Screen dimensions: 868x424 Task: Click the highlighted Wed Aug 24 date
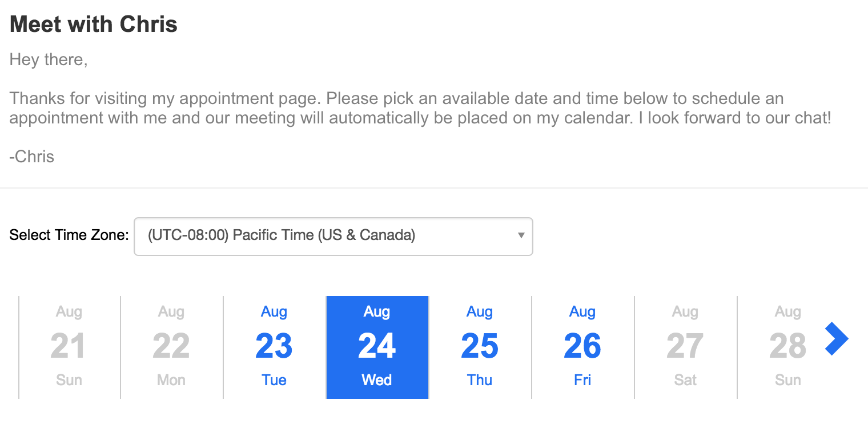377,347
